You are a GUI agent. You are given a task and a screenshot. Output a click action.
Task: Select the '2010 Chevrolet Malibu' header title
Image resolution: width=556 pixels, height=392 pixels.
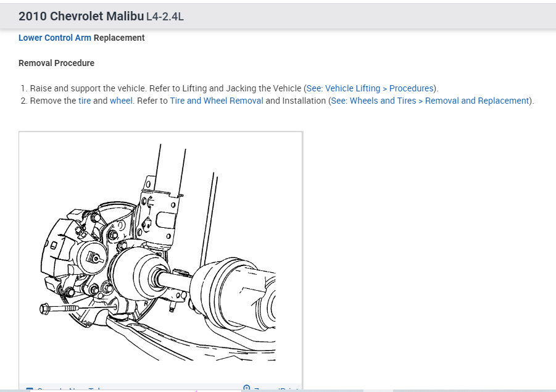click(81, 16)
